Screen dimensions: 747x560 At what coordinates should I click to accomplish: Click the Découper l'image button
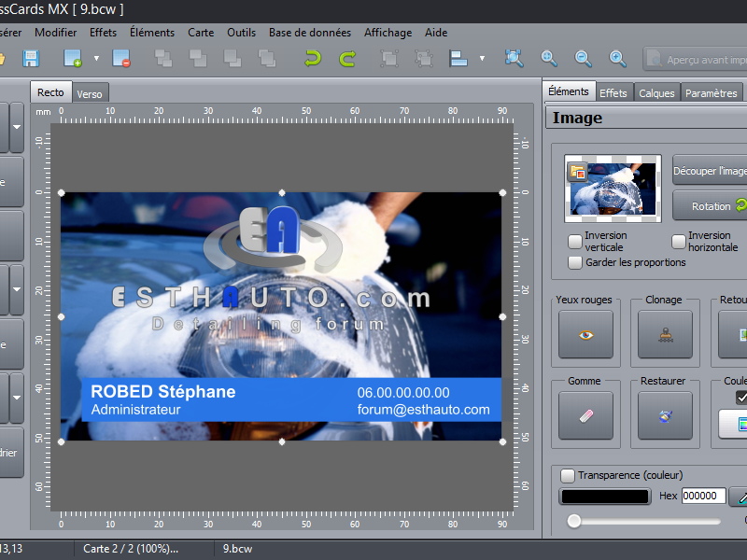click(710, 170)
